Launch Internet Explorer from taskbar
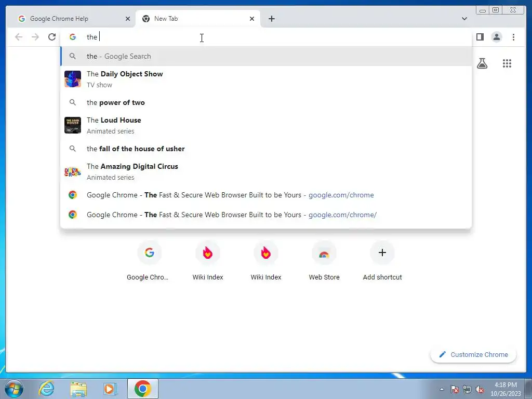532x399 pixels. [x=46, y=389]
